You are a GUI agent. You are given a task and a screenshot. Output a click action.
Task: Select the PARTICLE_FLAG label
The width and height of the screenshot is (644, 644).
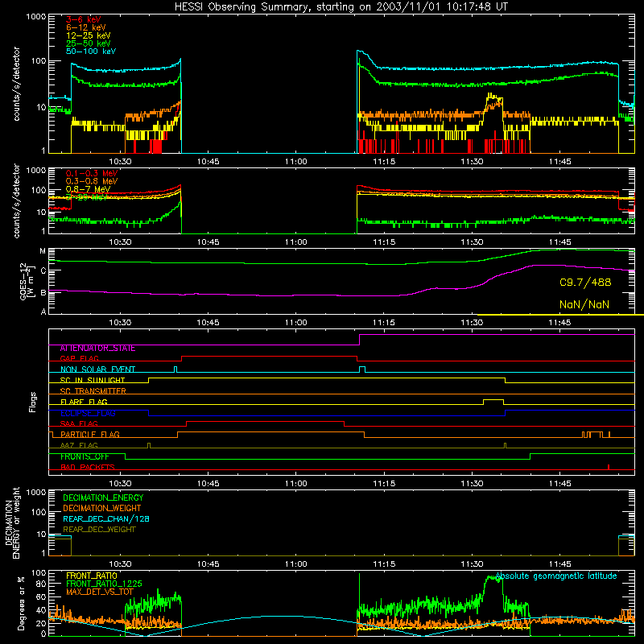click(90, 434)
